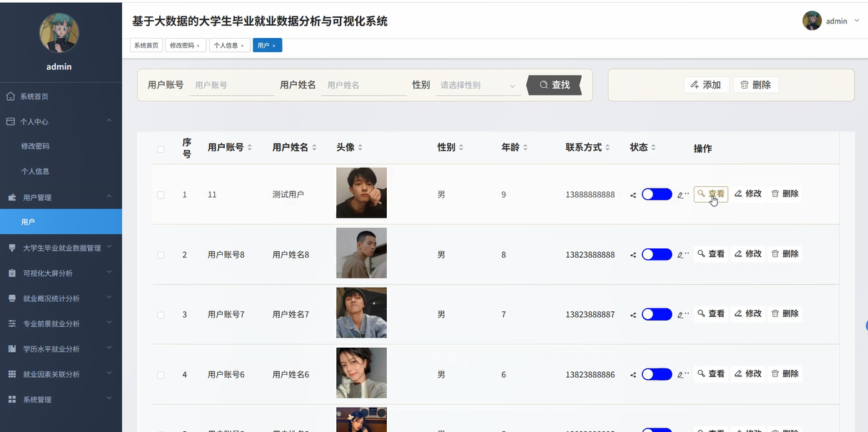
Task: Check the 用户账号6 row checkbox
Action: click(x=161, y=375)
